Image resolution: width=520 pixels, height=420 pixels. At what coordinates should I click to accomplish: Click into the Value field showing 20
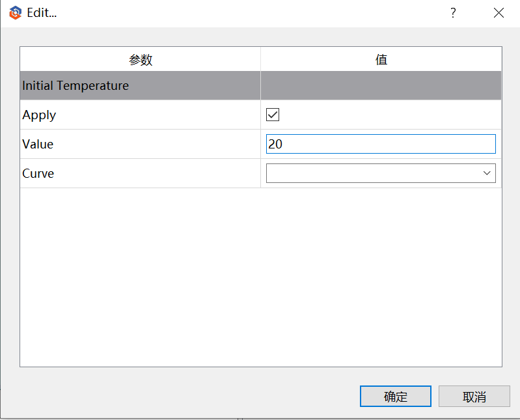point(381,144)
